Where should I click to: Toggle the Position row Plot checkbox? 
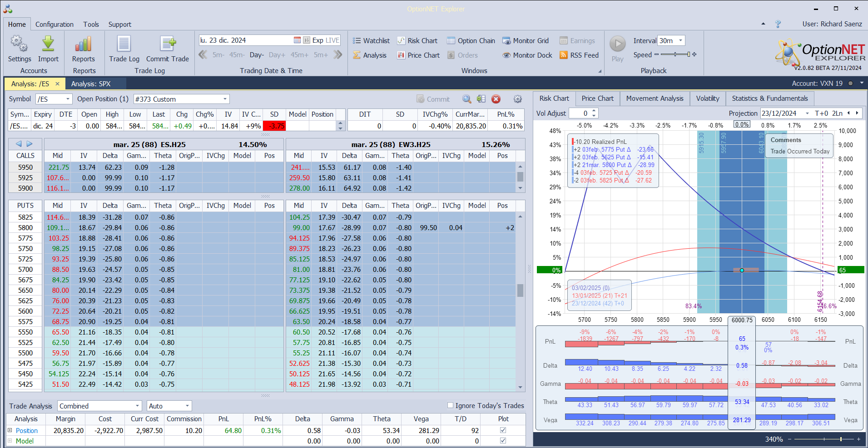click(x=503, y=430)
